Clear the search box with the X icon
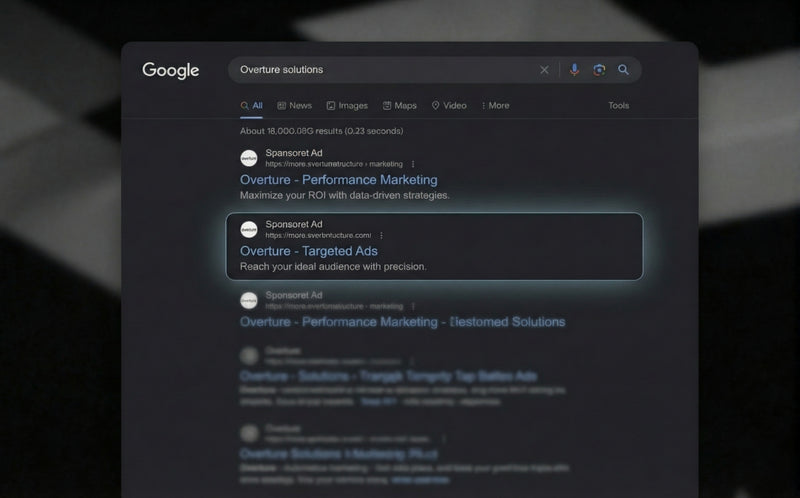Screen dimensions: 800x498 (x=544, y=70)
